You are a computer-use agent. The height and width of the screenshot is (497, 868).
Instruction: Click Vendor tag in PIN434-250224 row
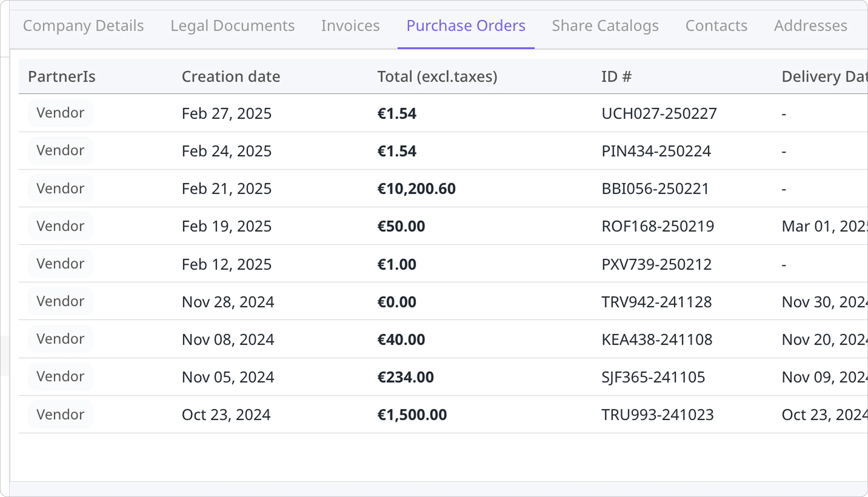click(x=60, y=151)
